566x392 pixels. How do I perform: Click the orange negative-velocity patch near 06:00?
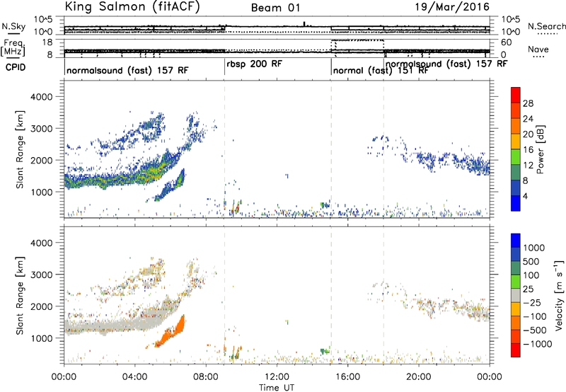click(172, 332)
